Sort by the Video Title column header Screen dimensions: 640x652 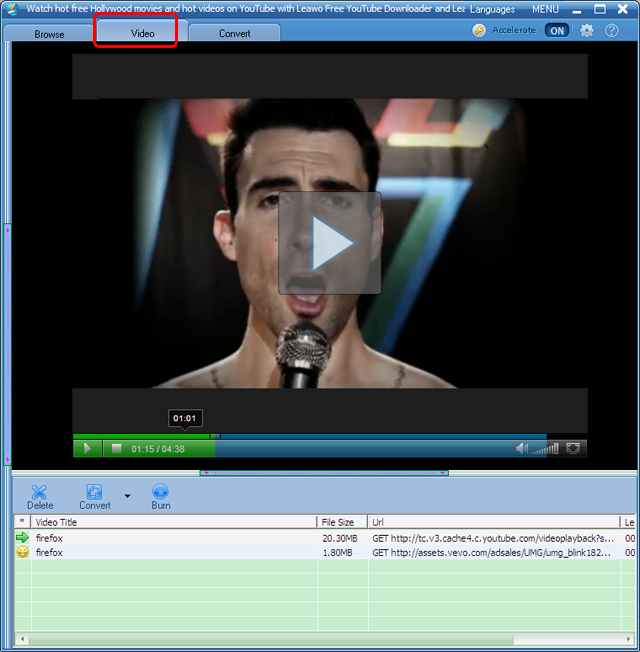174,522
